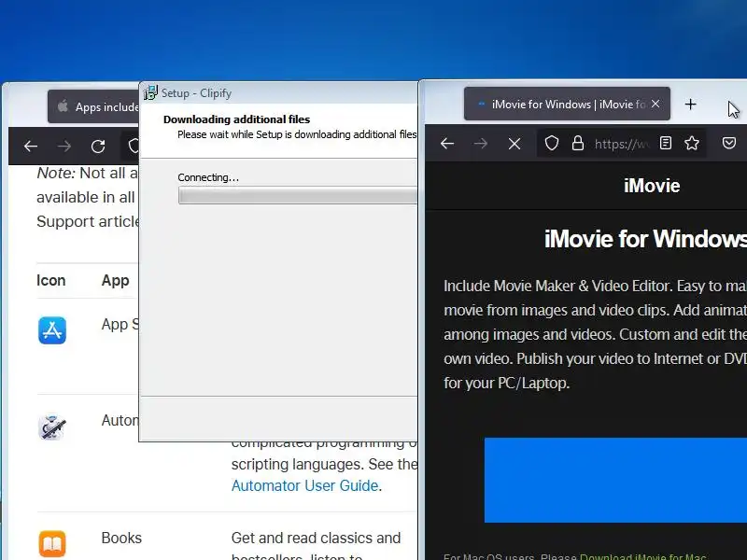Click the iMovie browser address bar
Image resolution: width=747 pixels, height=560 pixels.
pyautogui.click(x=622, y=144)
